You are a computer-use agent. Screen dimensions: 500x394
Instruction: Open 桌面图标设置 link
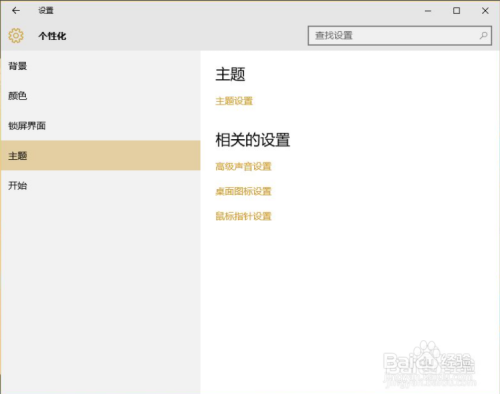243,191
